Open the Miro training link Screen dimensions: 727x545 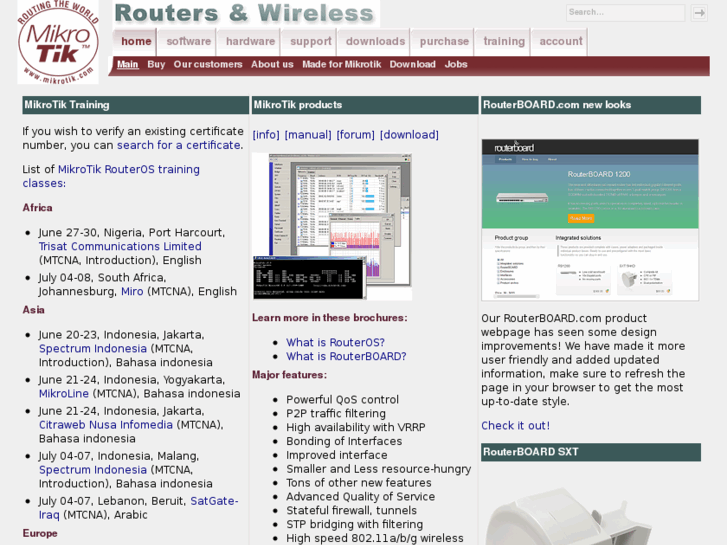point(132,291)
